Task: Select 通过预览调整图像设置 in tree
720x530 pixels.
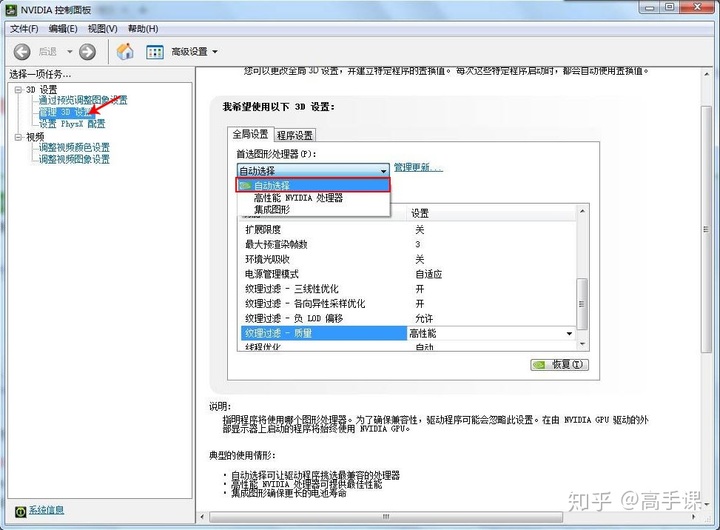Action: click(x=83, y=100)
